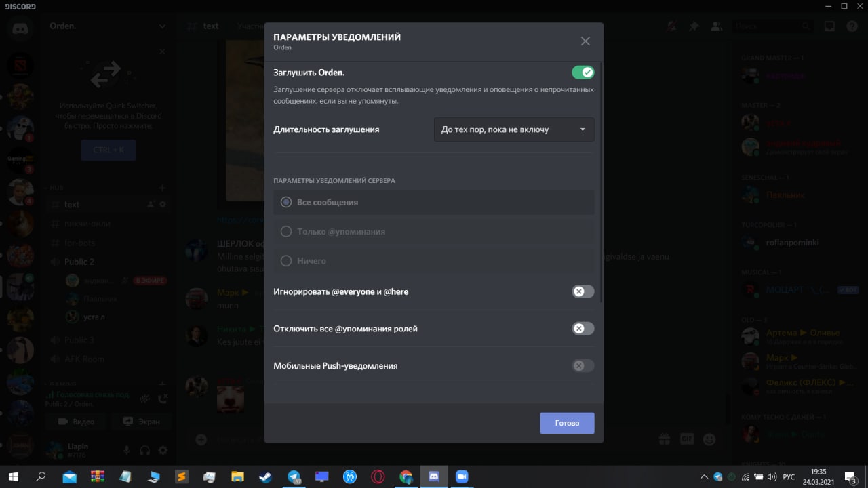Click the 'Экран' screen share button

[x=141, y=421]
